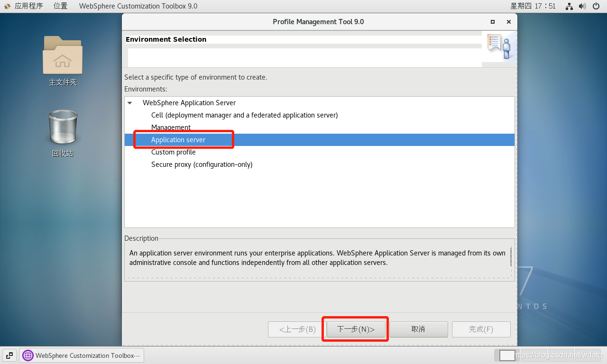Select the Application server environment
607x364 pixels.
point(319,140)
